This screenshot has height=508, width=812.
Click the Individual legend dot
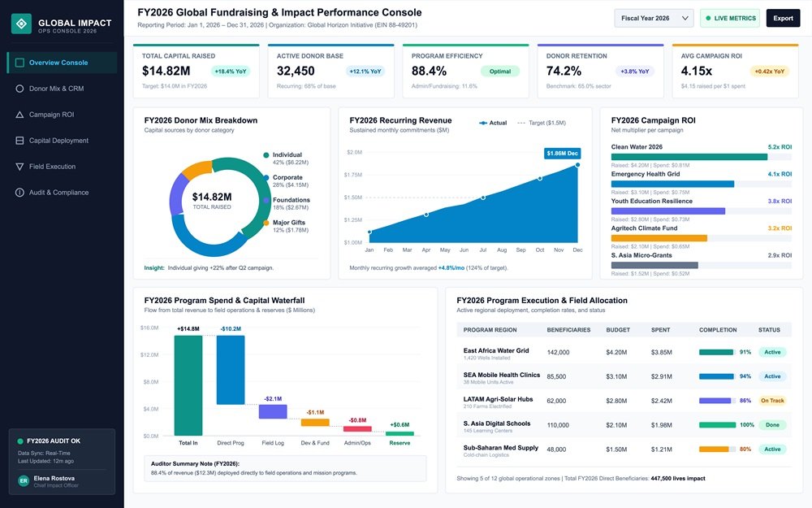coord(266,155)
